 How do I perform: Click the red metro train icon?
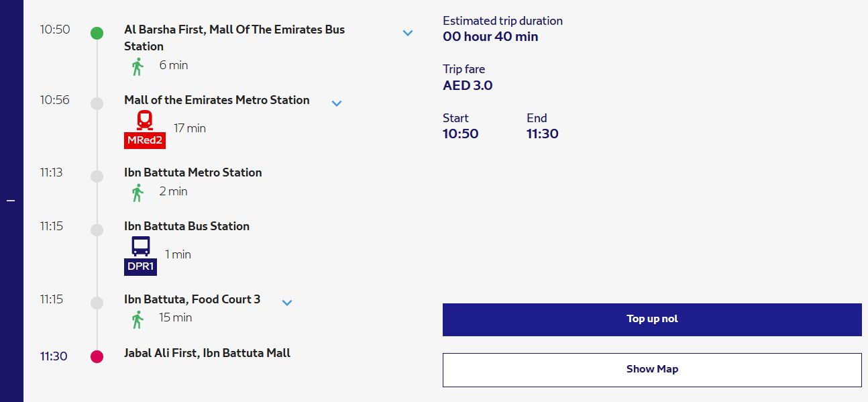[144, 121]
